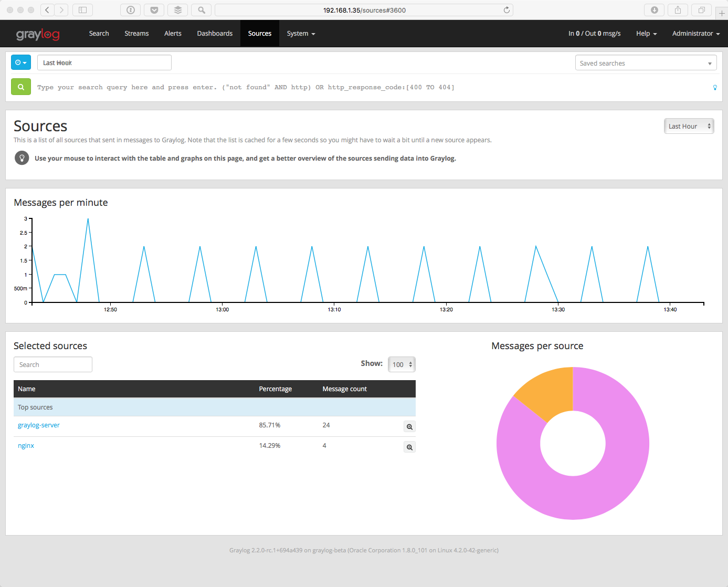Click the nginx message count 4 cell
This screenshot has height=587, width=728.
[324, 446]
